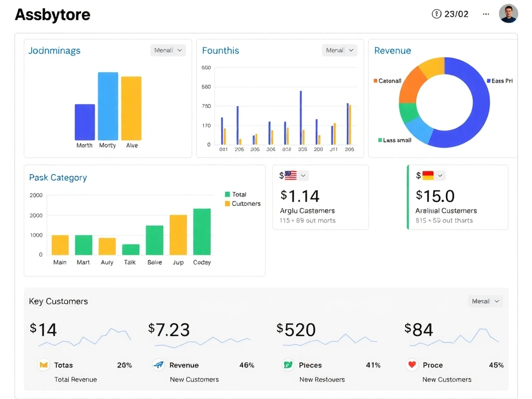Open the overflow menu in the top bar

coord(485,14)
